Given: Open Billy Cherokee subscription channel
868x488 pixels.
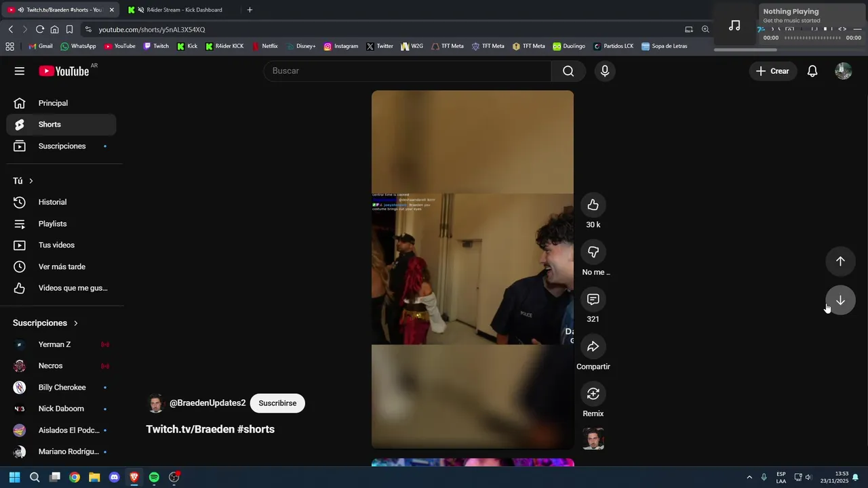Looking at the screenshot, I should (x=62, y=388).
